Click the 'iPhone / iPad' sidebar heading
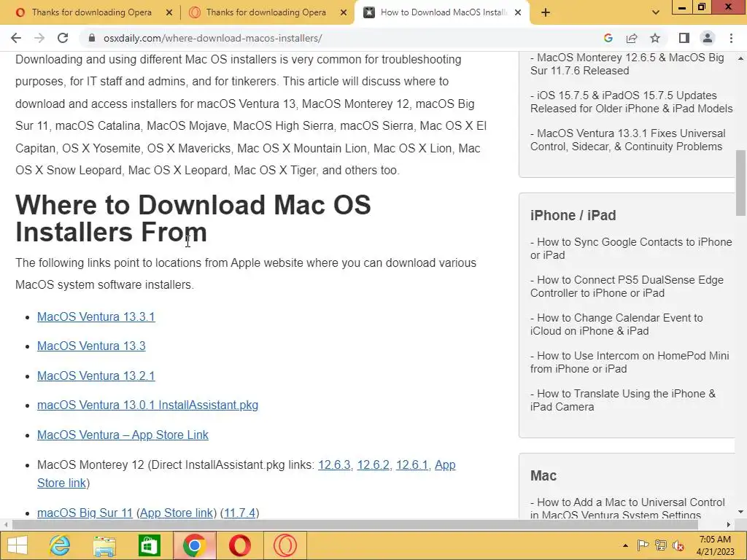 pos(573,215)
